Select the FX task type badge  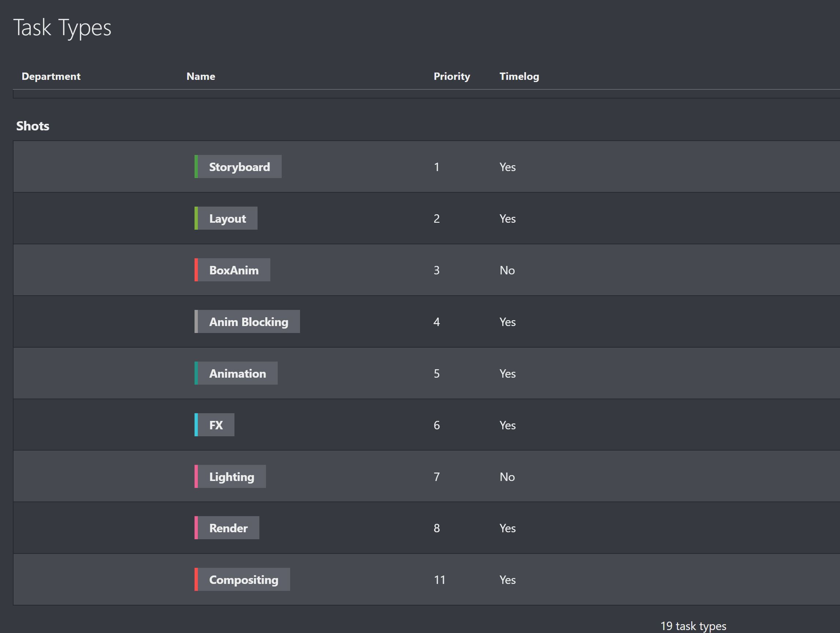tap(214, 425)
